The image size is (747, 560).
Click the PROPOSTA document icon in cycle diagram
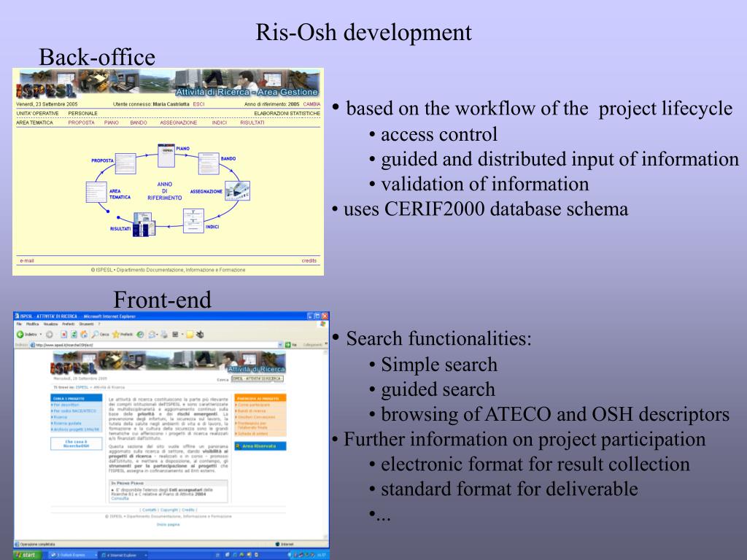tap(125, 163)
